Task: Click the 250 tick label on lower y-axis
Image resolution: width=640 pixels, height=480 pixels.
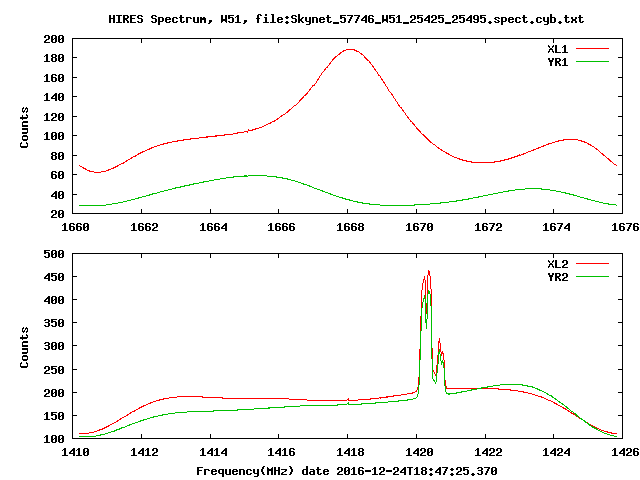Action: click(x=54, y=370)
